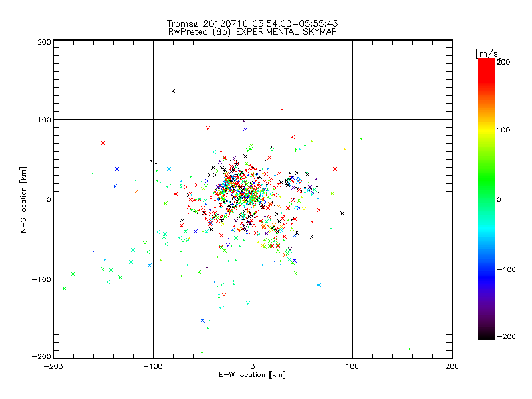
Task: Select the '0' tick on E-W axis
Action: coord(253,366)
